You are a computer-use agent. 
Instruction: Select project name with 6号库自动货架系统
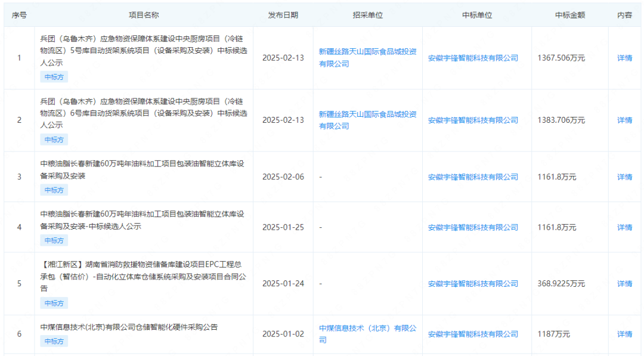pos(143,113)
